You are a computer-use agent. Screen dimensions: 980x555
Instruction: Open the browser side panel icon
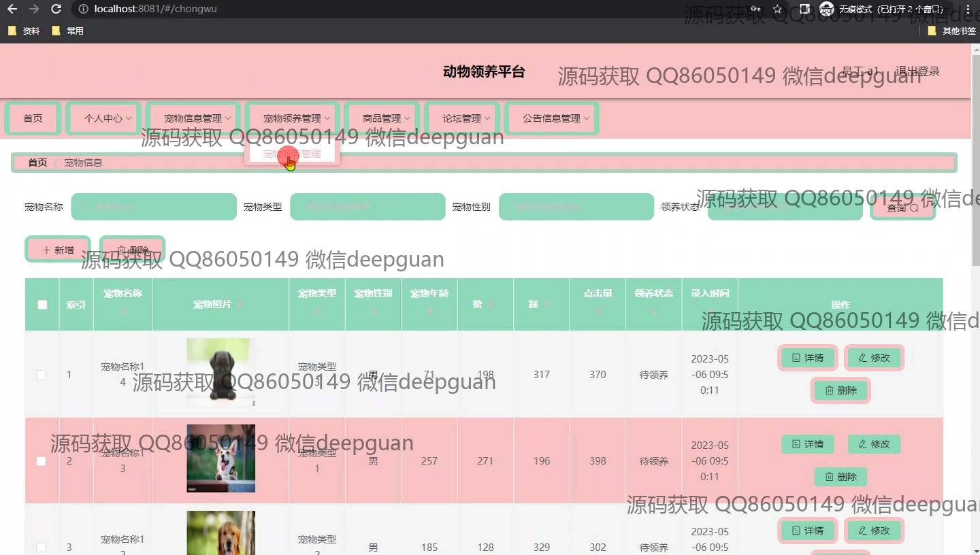coord(804,10)
